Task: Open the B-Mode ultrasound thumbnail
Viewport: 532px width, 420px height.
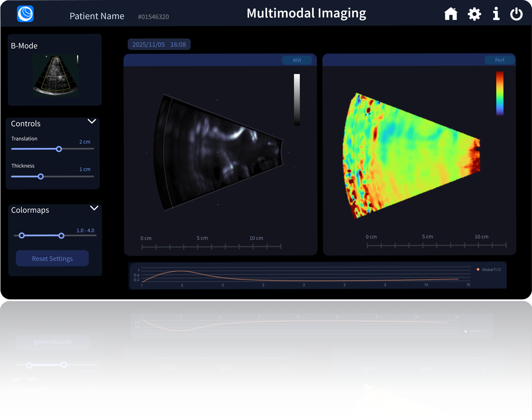Action: [55, 75]
